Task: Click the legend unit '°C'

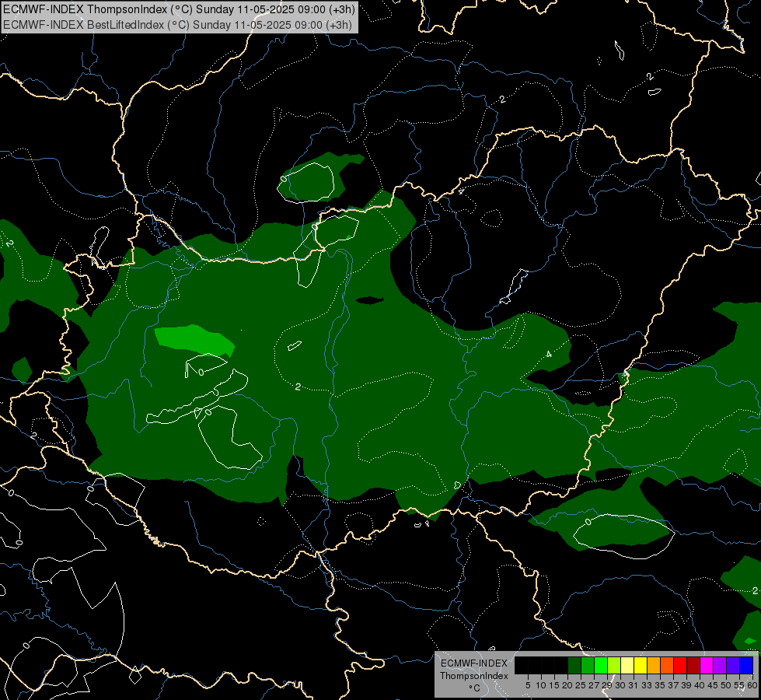Action: 474,688
